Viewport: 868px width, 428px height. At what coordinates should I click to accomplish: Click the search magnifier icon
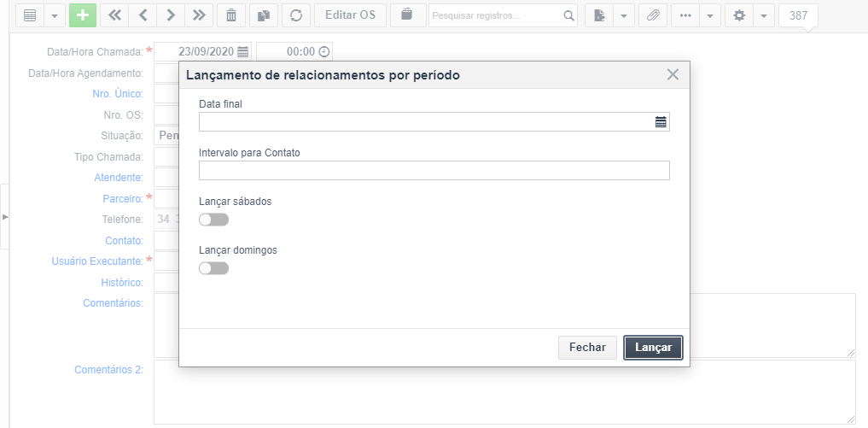pyautogui.click(x=568, y=15)
